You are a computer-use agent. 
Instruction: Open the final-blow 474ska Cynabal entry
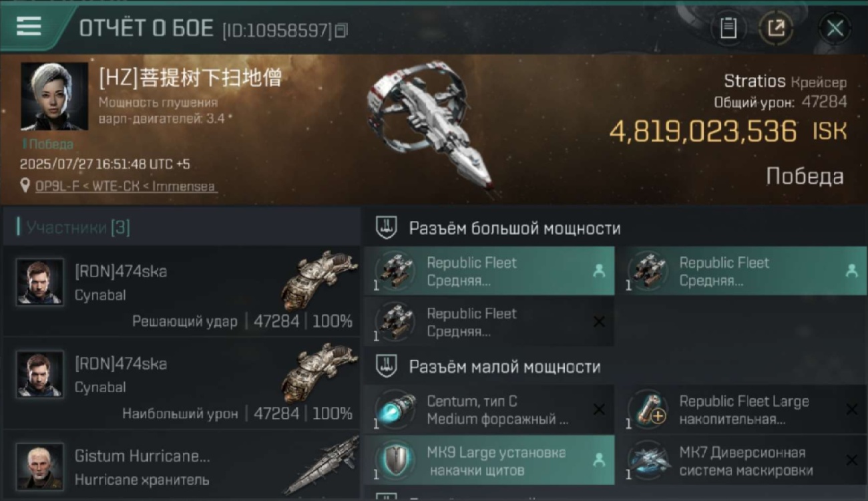(182, 291)
